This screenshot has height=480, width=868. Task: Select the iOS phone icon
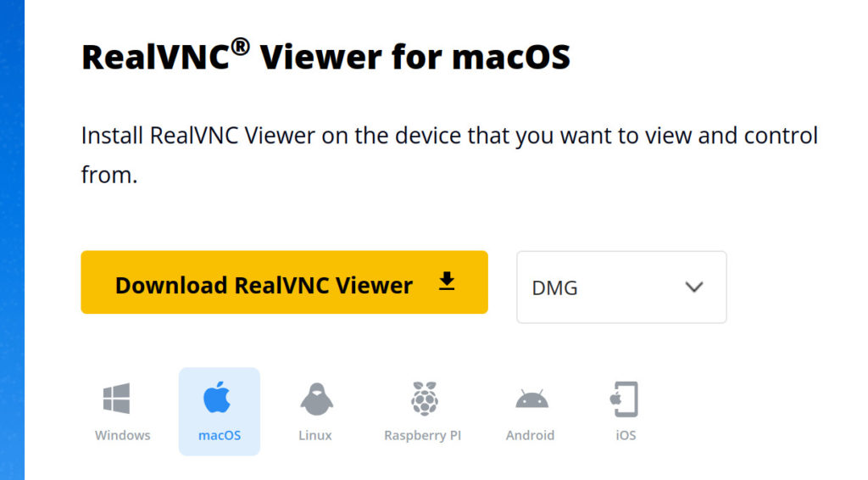[x=625, y=399]
